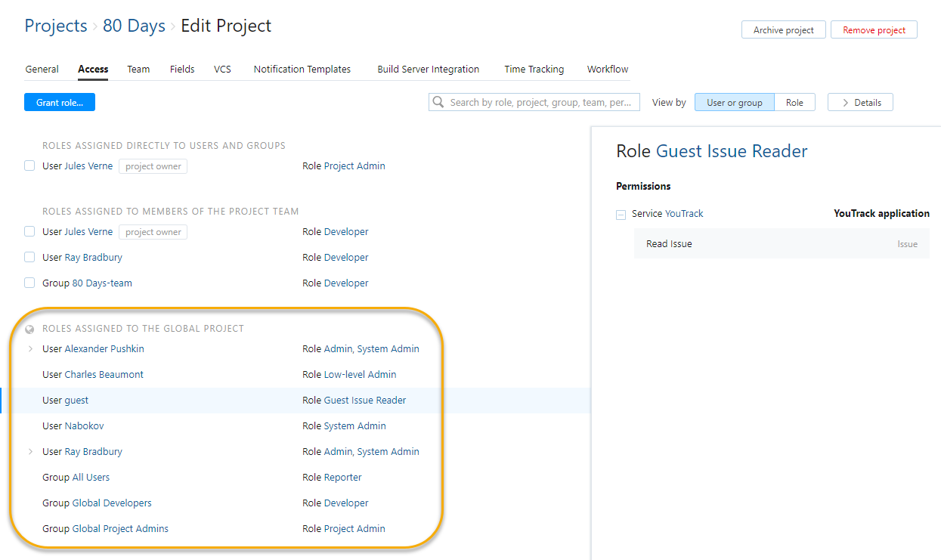This screenshot has width=941, height=560.
Task: Select the checkbox for Group 80 Days-team
Action: (29, 283)
